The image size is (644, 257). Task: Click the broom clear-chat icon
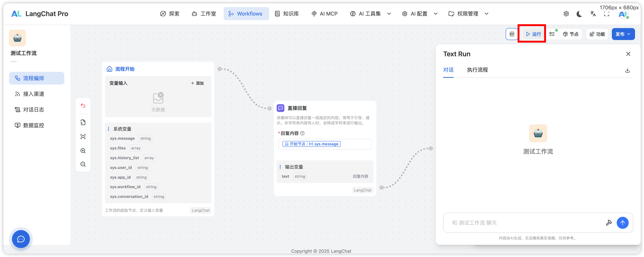coord(609,223)
